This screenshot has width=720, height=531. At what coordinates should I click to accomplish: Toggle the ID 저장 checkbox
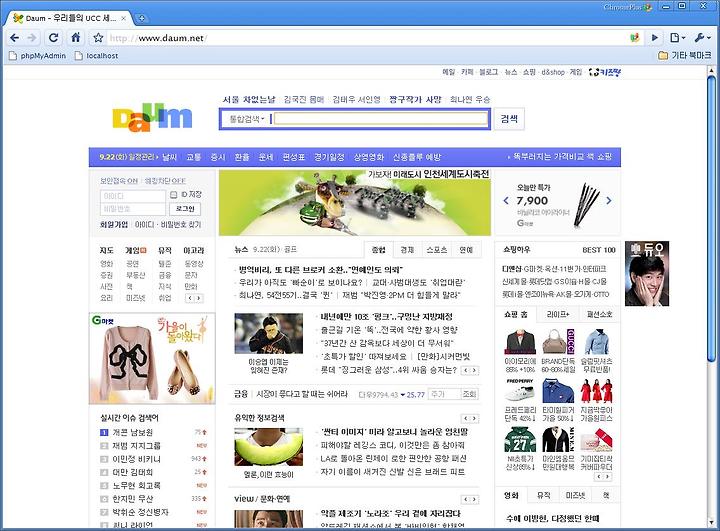[174, 195]
